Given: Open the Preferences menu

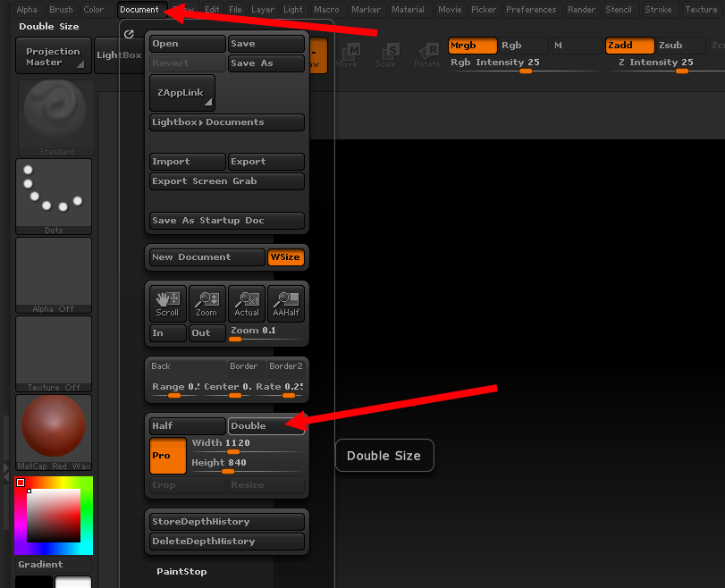Looking at the screenshot, I should click(531, 10).
